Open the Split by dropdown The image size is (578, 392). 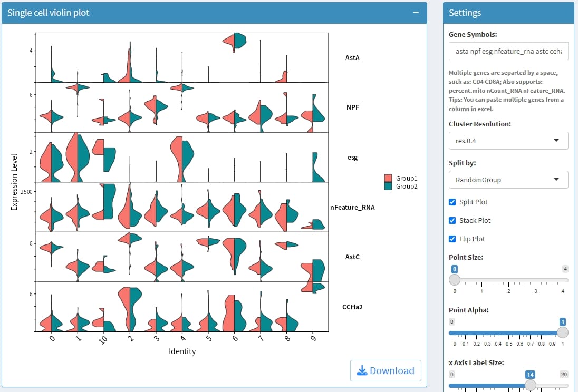click(x=508, y=180)
